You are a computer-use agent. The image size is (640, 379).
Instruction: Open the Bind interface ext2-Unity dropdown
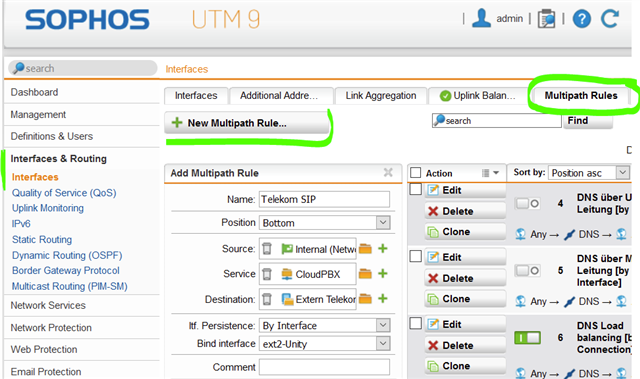coord(324,344)
